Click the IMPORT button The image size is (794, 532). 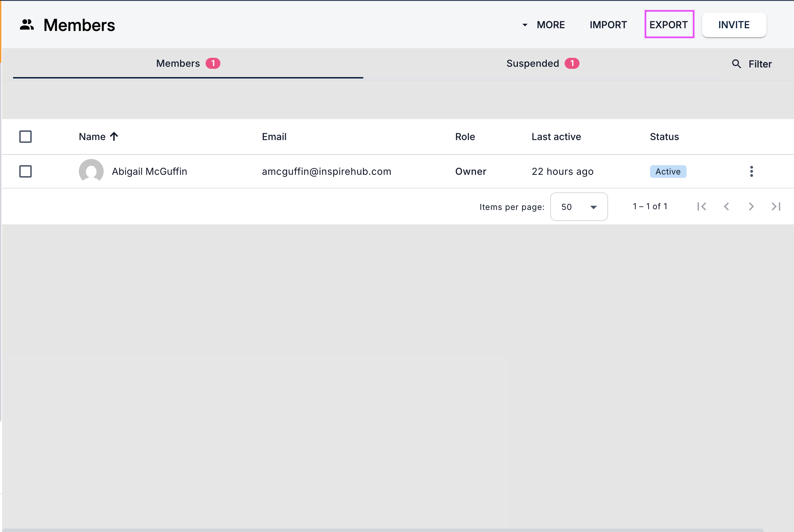(x=608, y=25)
